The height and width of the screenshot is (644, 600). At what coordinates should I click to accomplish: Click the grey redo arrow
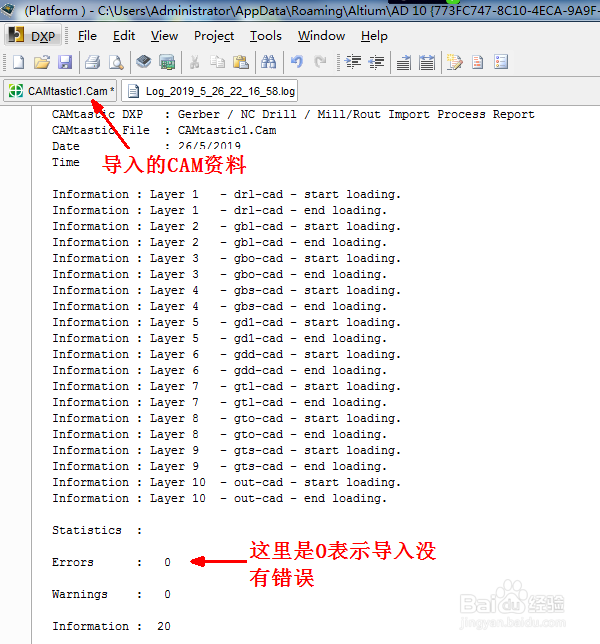320,62
